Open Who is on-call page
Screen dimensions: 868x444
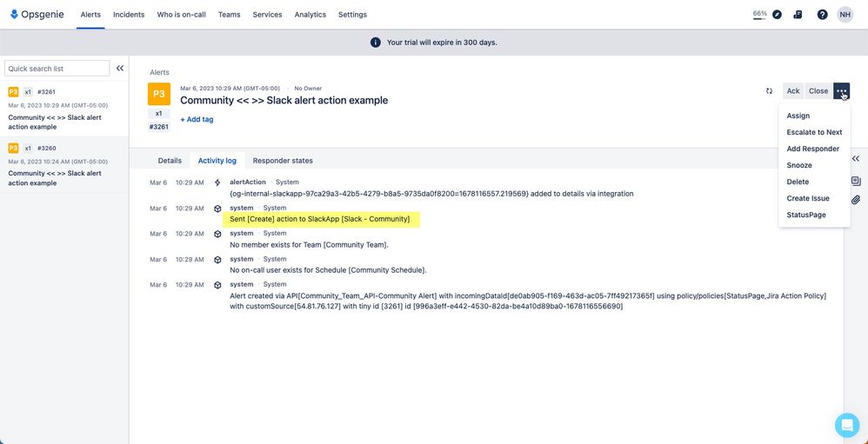(181, 15)
